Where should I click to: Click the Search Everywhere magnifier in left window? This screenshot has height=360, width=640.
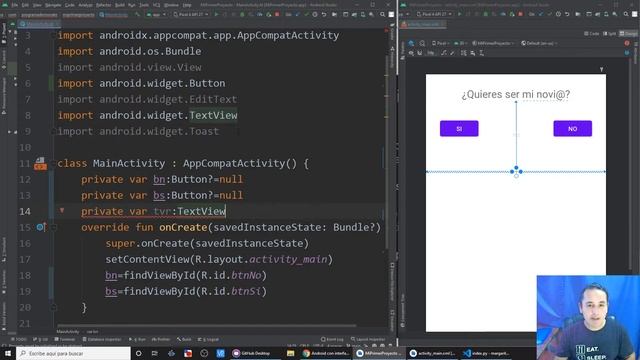[x=382, y=14]
